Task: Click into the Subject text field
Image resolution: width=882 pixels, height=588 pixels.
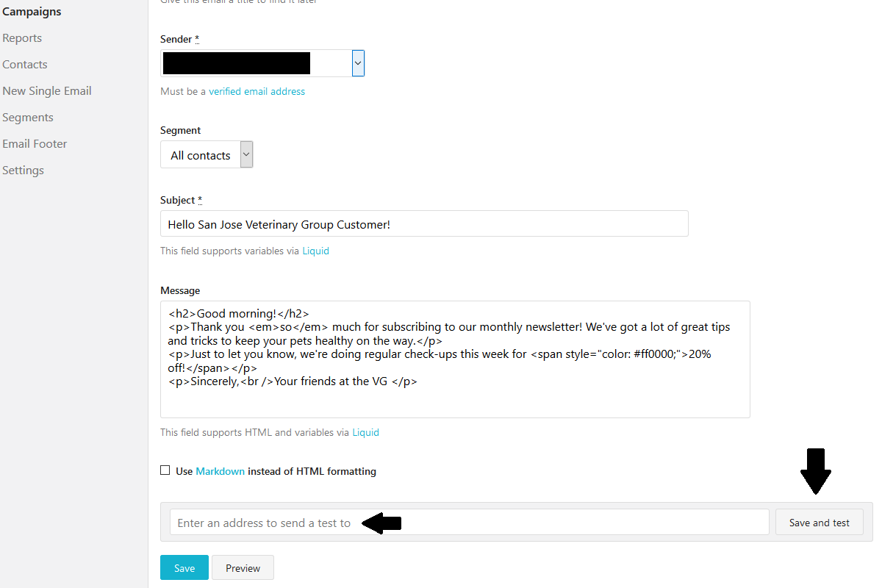Action: point(424,224)
